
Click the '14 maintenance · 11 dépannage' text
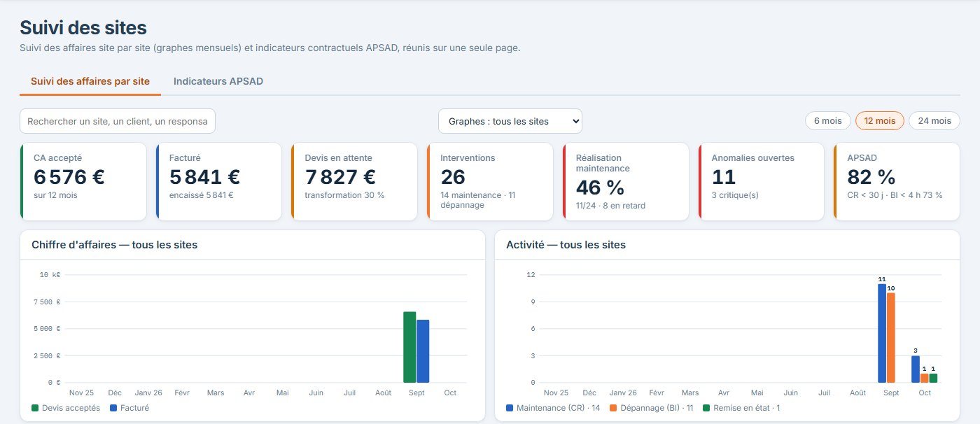[478, 200]
